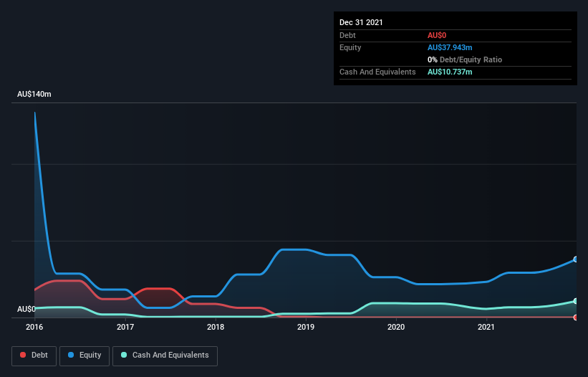Click the AU$37.943m equity value

[450, 47]
